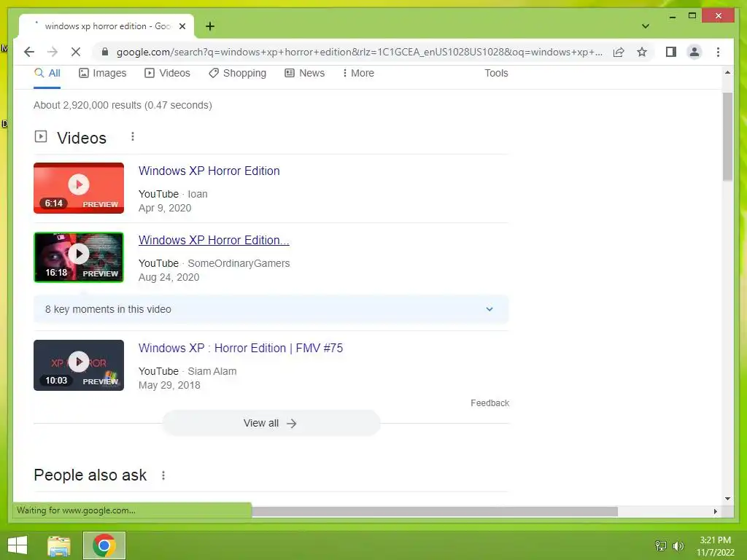Click the scrollbar up arrow
Image resolution: width=747 pixels, height=560 pixels.
(727, 72)
